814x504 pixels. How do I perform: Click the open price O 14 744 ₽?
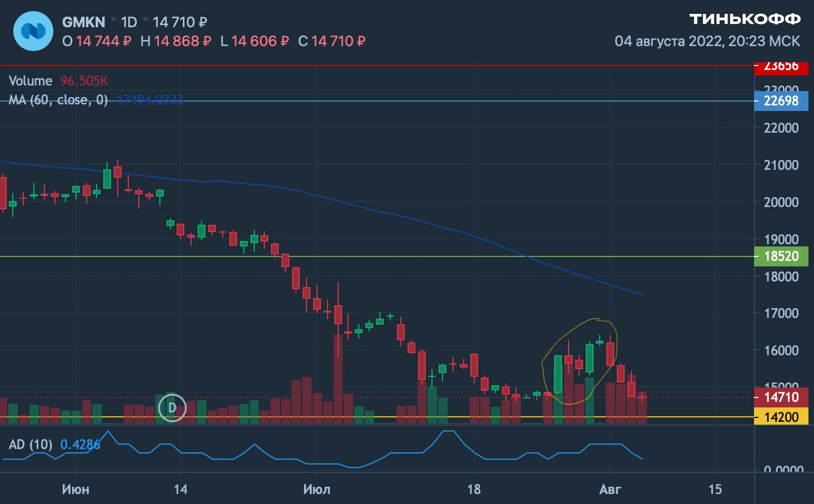97,41
